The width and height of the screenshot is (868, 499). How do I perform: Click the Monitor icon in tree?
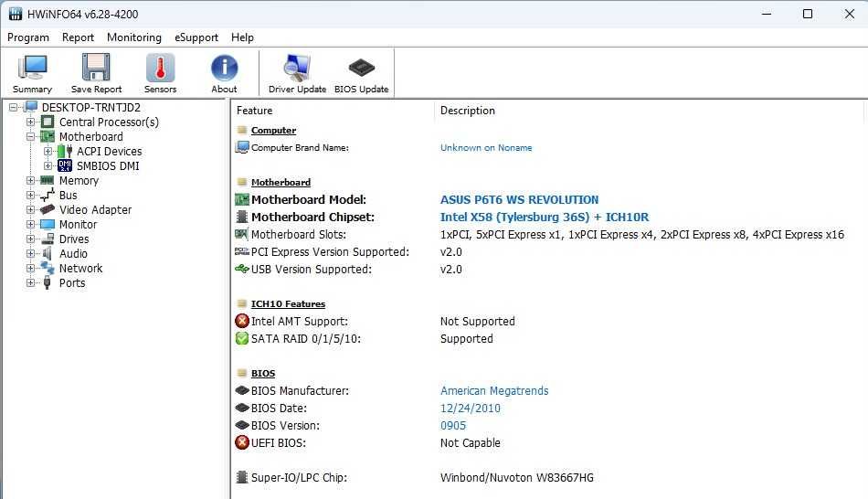48,224
